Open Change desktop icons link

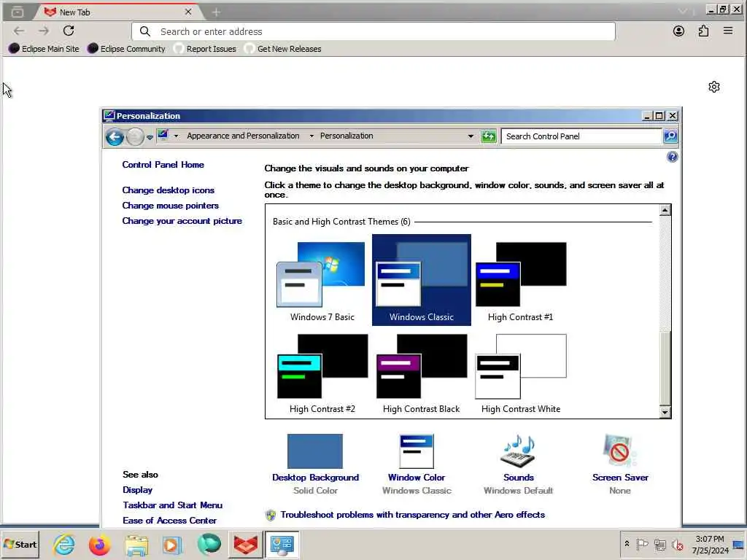pos(169,190)
